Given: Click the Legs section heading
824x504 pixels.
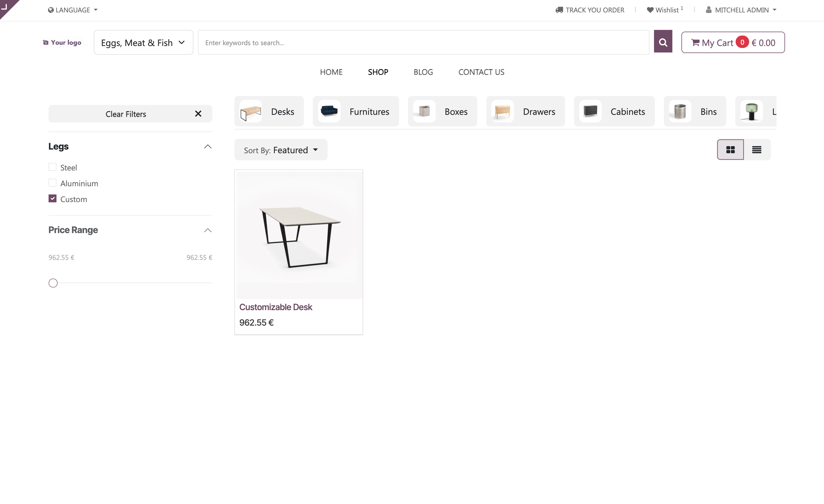Looking at the screenshot, I should coord(58,146).
